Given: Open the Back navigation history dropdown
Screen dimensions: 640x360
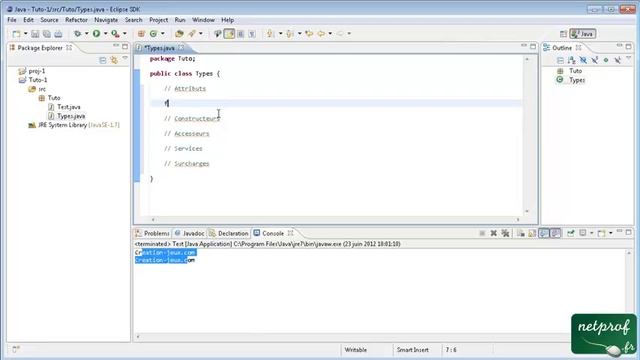Looking at the screenshot, I should tap(330, 34).
